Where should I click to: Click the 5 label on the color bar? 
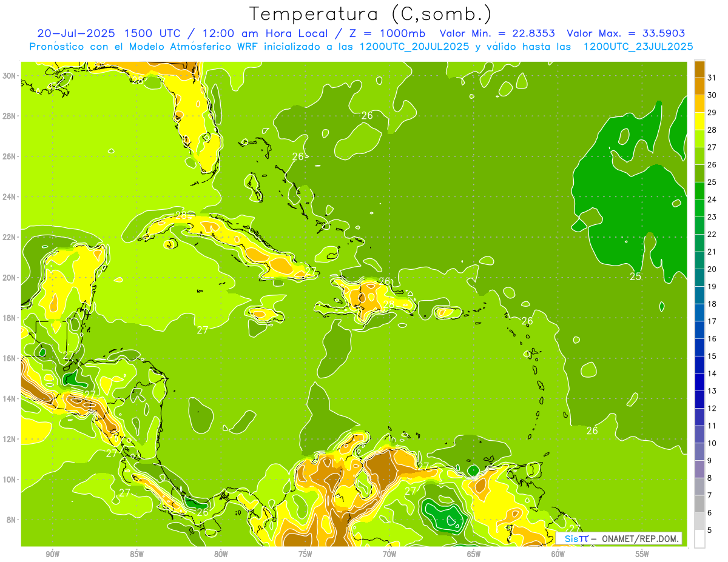(709, 530)
